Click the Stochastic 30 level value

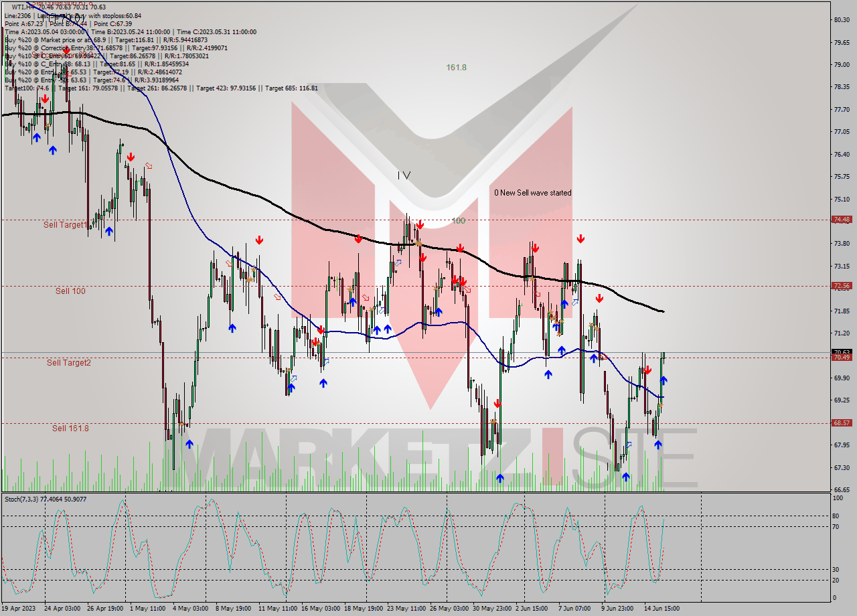836,569
